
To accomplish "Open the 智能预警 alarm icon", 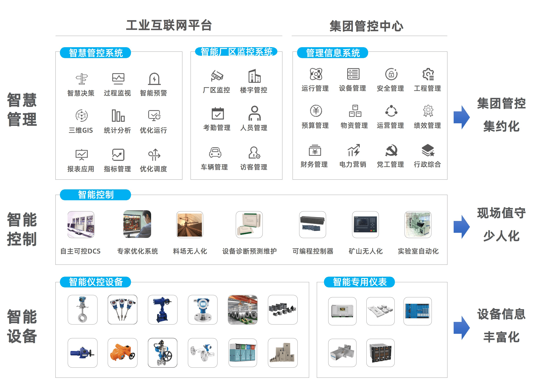I will coord(154,79).
